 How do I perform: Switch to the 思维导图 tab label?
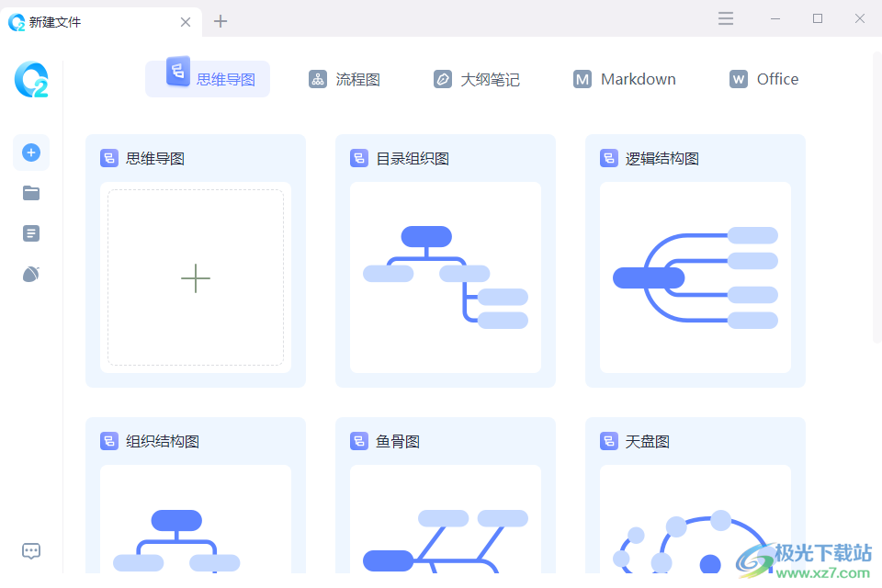tap(226, 80)
